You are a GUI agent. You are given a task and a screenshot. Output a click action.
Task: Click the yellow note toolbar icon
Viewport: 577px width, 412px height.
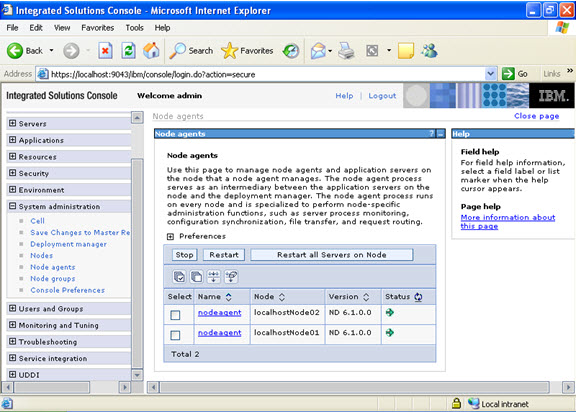(x=406, y=51)
